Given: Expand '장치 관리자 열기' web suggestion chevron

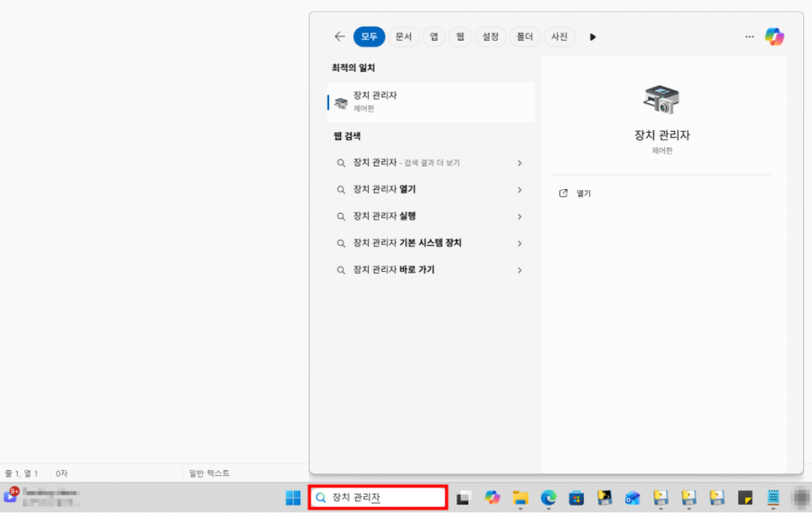Looking at the screenshot, I should (x=520, y=190).
